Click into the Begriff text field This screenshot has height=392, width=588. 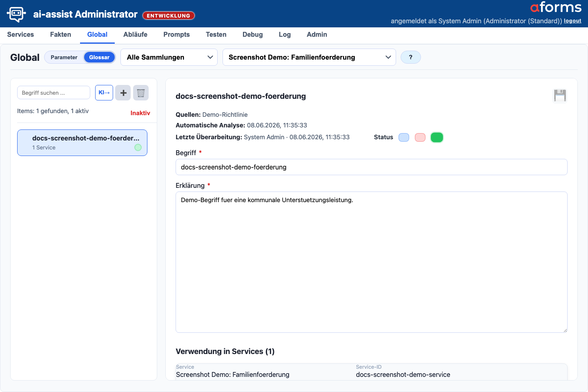coord(371,167)
